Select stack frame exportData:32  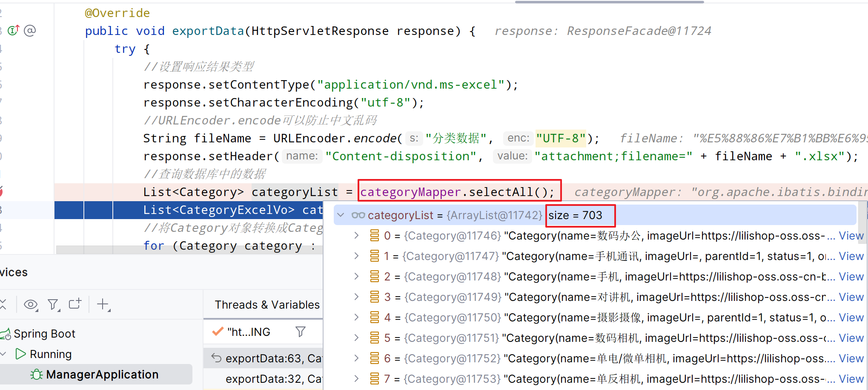point(263,379)
